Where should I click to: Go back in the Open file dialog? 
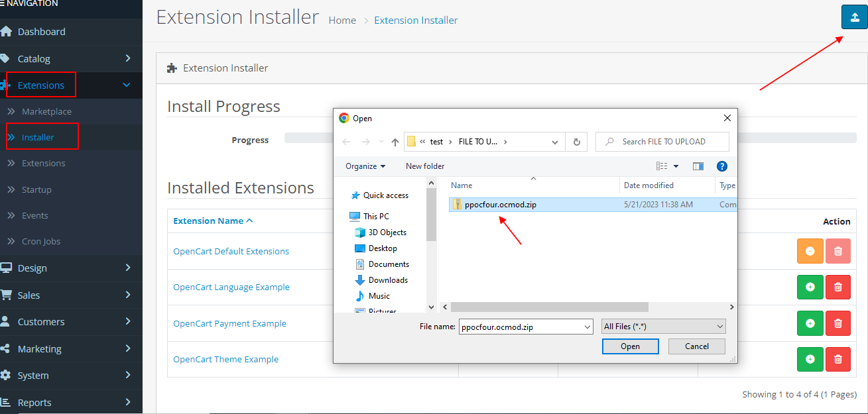click(x=345, y=142)
